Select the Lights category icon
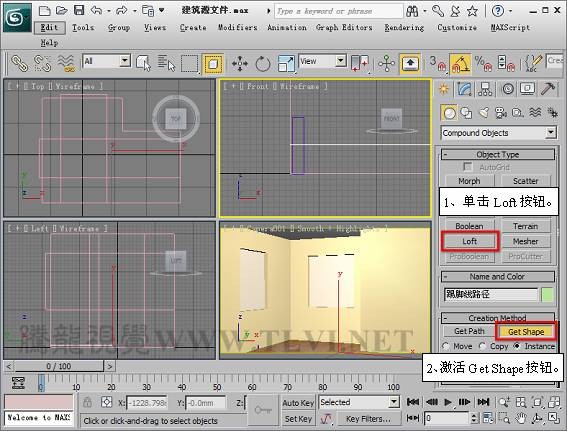This screenshot has width=567, height=431. point(483,113)
